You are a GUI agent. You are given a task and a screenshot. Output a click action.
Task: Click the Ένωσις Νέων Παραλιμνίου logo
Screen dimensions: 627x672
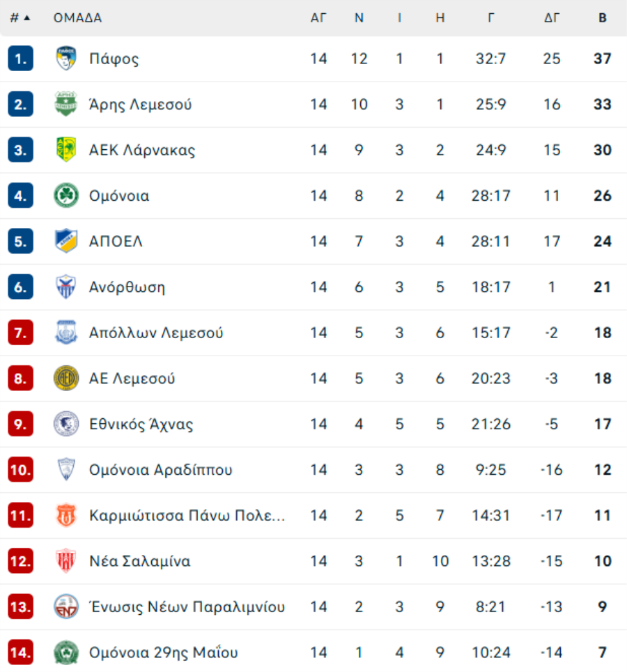pyautogui.click(x=66, y=606)
